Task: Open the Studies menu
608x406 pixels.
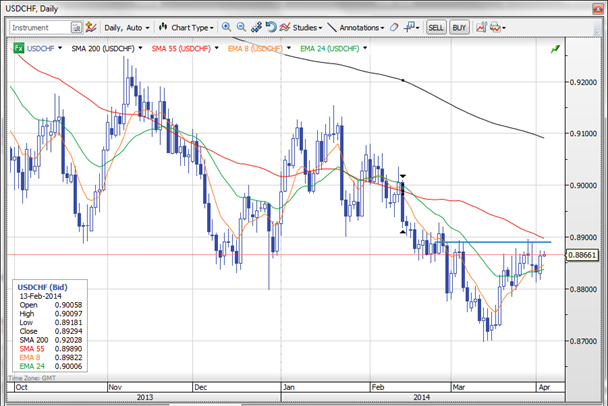Action: [x=307, y=28]
